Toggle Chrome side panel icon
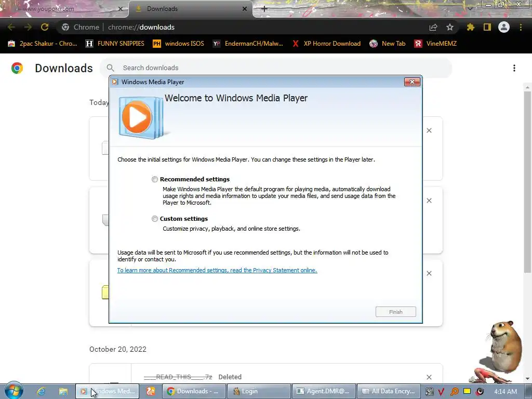532x399 pixels. click(x=487, y=27)
